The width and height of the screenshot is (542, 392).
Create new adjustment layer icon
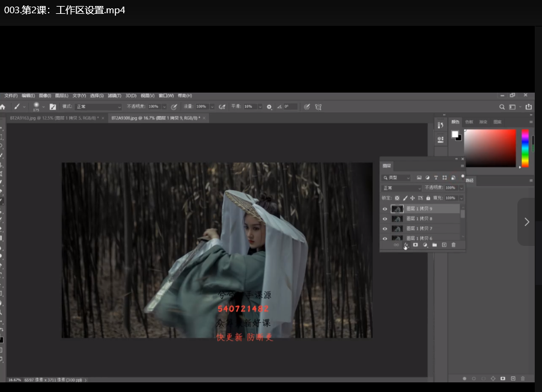click(x=425, y=245)
